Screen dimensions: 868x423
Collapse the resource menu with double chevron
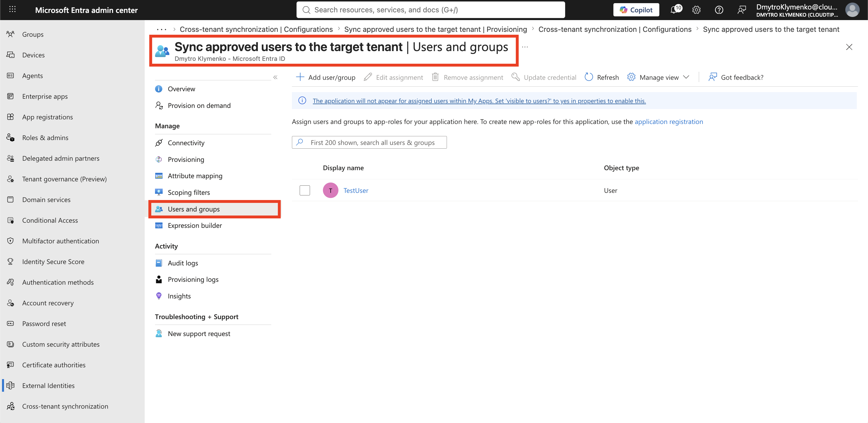[275, 77]
